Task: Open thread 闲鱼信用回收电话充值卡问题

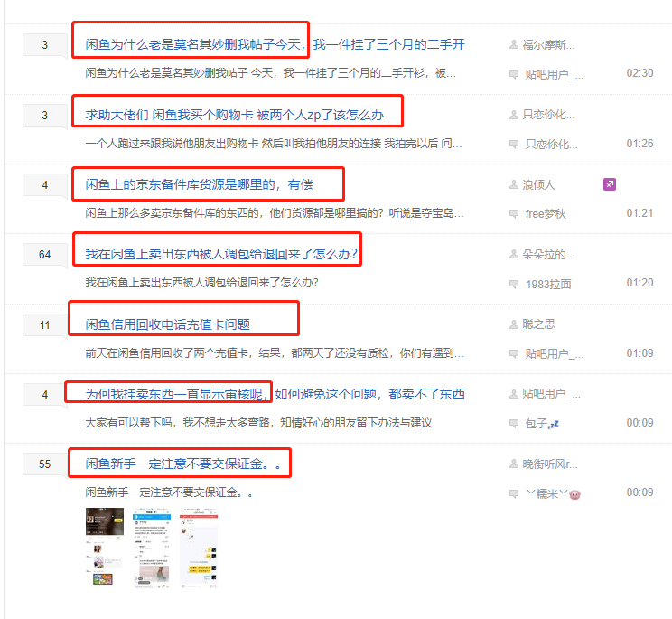Action: click(168, 324)
